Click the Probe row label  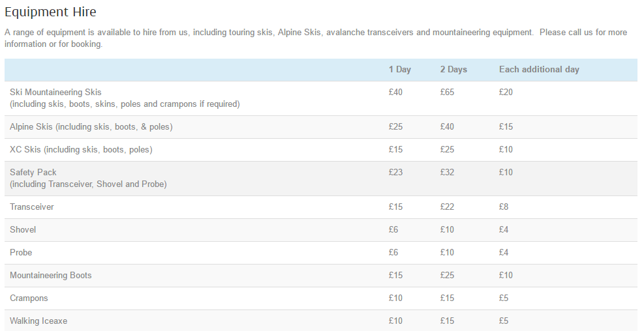point(21,253)
